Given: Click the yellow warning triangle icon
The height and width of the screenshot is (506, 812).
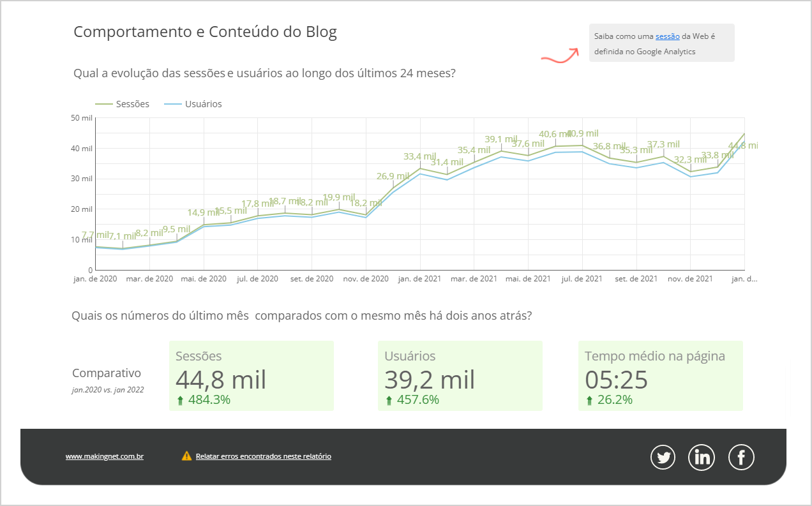Looking at the screenshot, I should tap(186, 456).
